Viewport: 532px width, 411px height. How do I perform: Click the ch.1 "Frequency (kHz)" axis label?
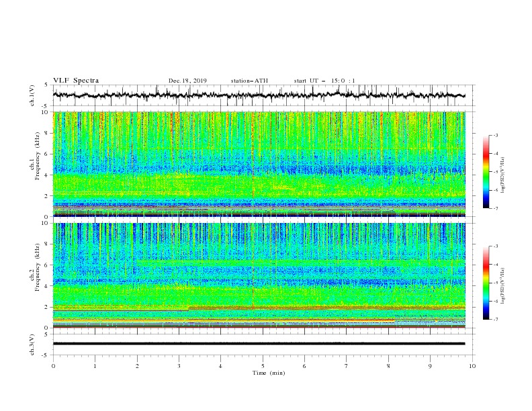[x=37, y=156]
